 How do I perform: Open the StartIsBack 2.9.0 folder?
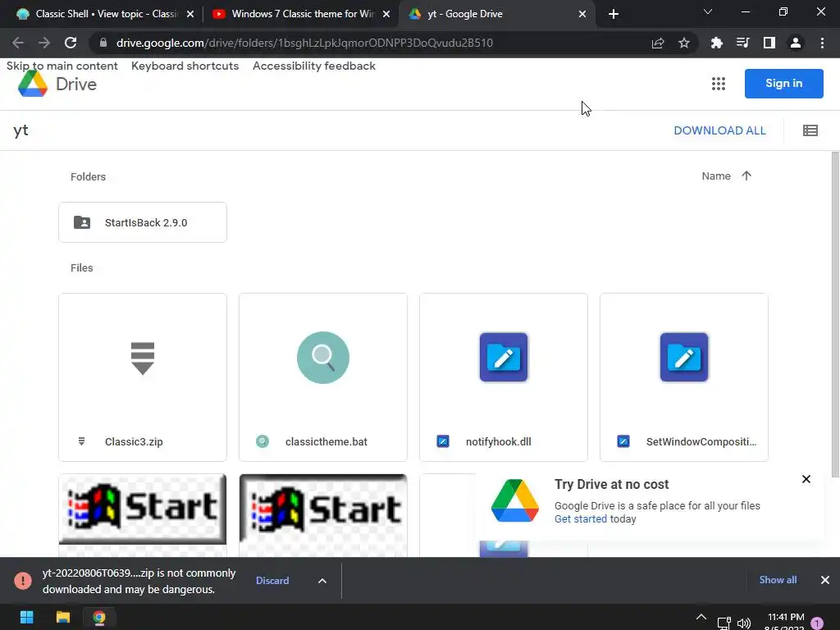[x=143, y=222]
